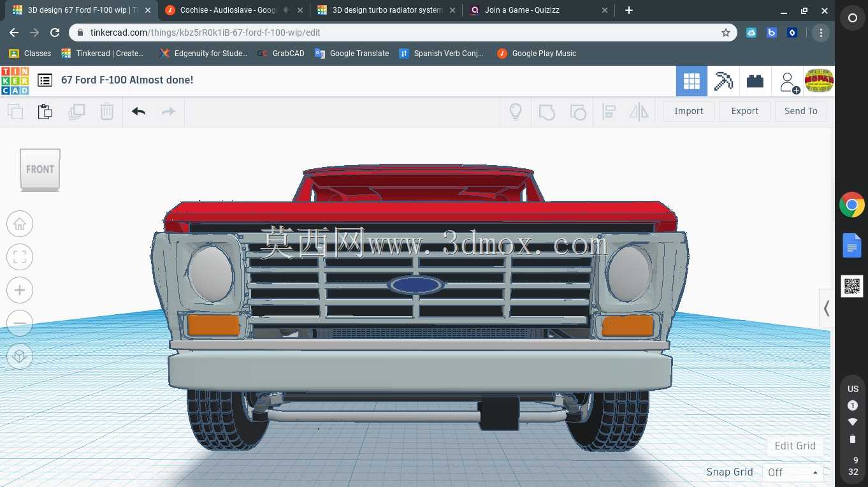This screenshot has width=868, height=487.
Task: Click the Delete trash icon
Action: tap(106, 112)
